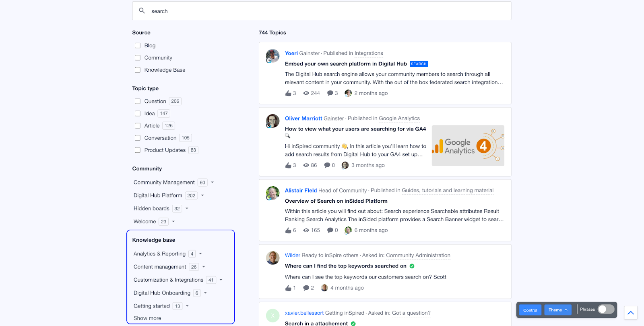The image size is (644, 326).
Task: Check the Knowledge Base source checkbox
Action: (138, 70)
